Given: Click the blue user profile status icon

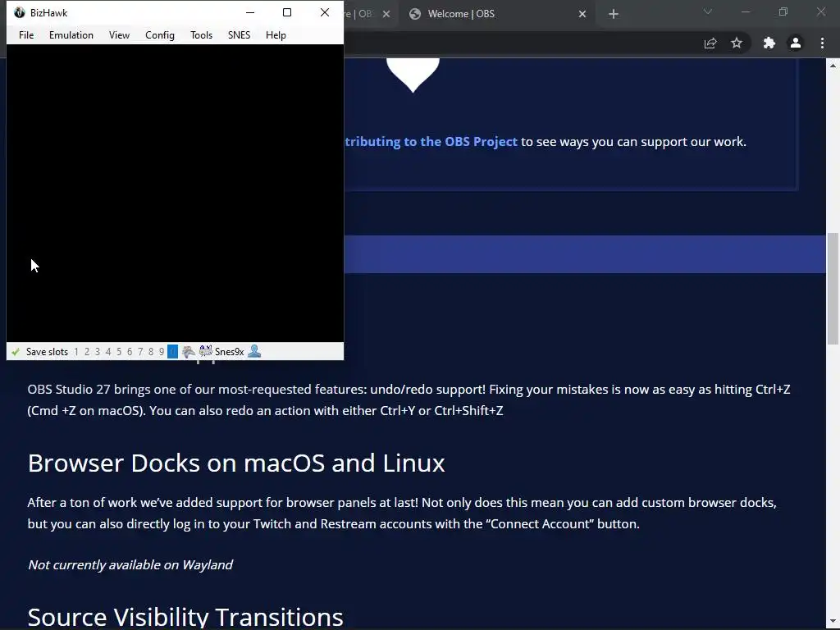Looking at the screenshot, I should (254, 351).
